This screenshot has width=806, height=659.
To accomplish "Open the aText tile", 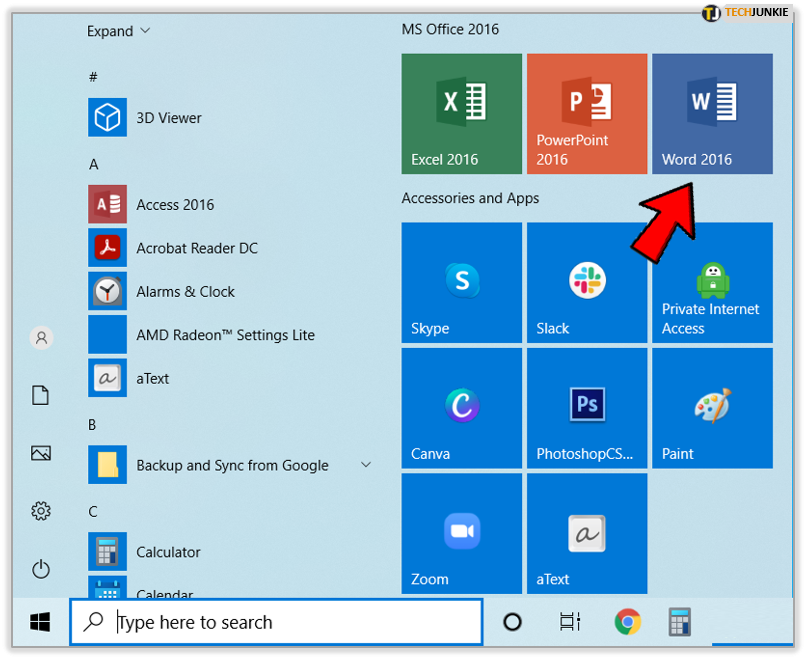I will pyautogui.click(x=587, y=534).
